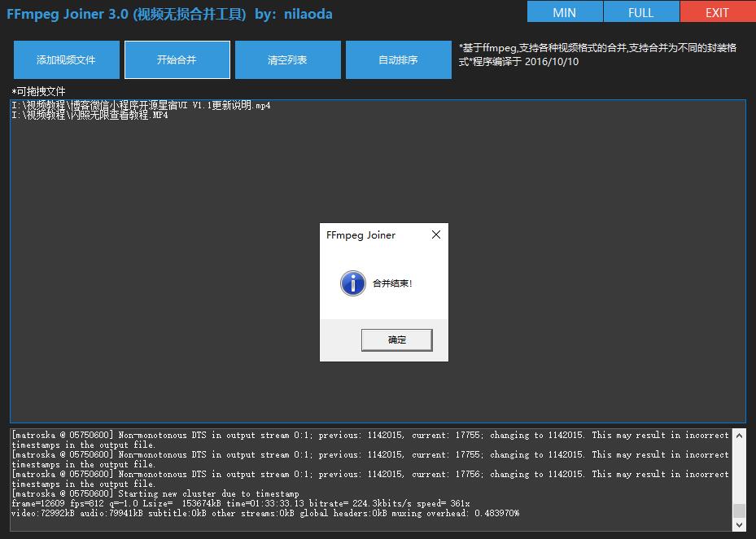756x539 pixels.
Task: Click the log scrollbar's down arrow
Action: coord(738,525)
